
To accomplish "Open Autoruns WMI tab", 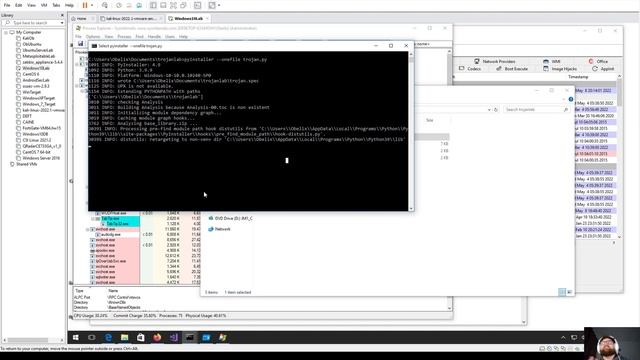I will 552,61.
